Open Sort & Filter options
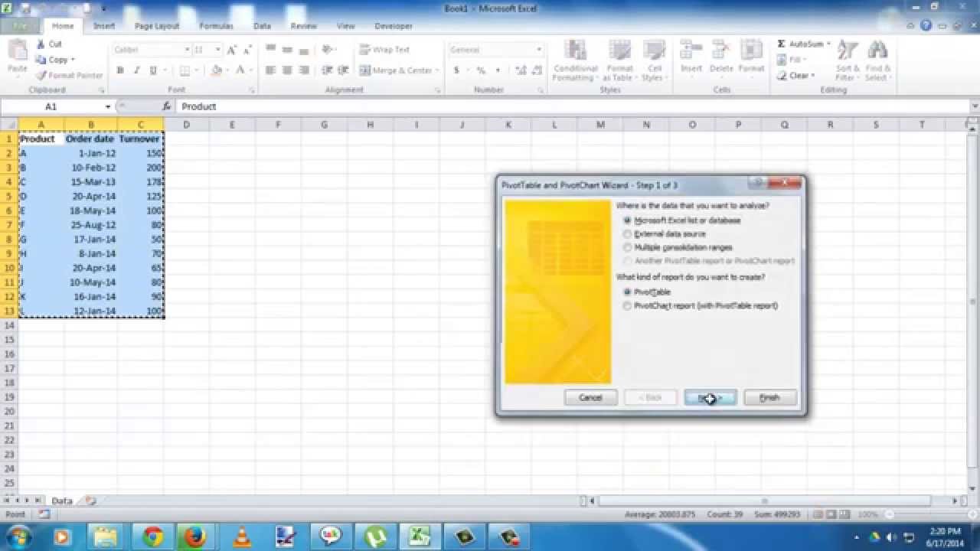 847,60
